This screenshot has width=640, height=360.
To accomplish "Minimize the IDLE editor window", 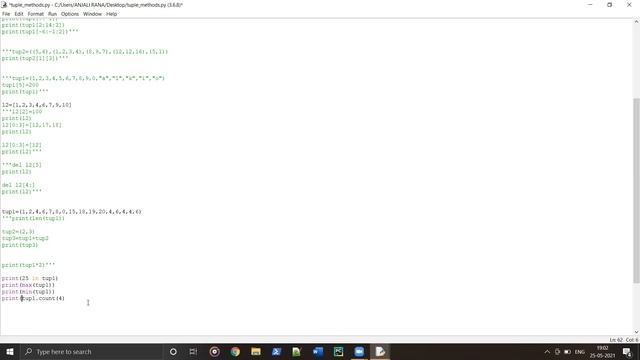I will [590, 5].
